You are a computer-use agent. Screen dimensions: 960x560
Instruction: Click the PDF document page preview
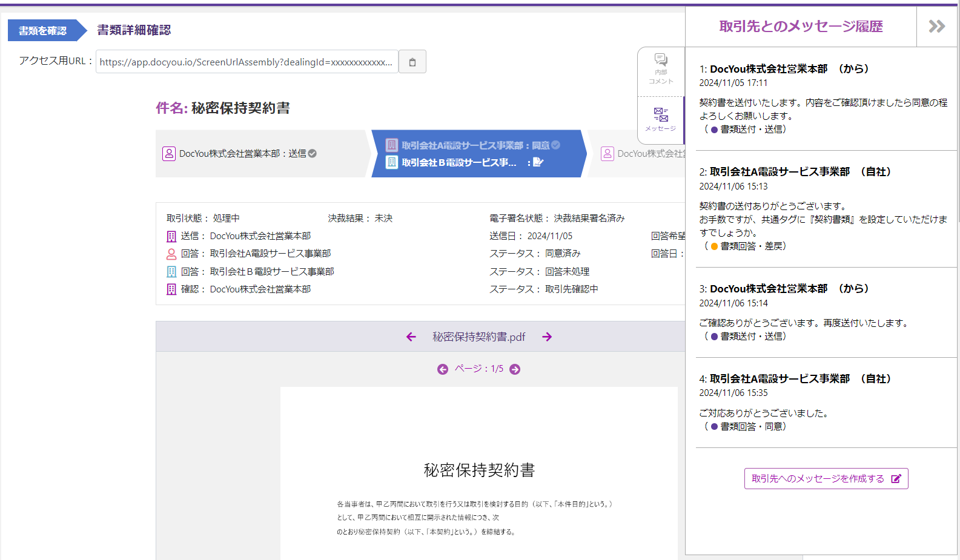[x=478, y=472]
